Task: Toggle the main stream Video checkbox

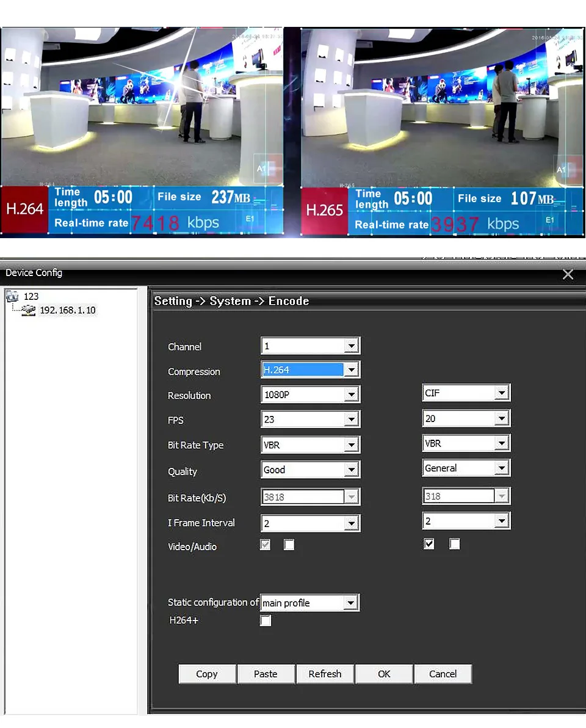Action: (x=265, y=545)
